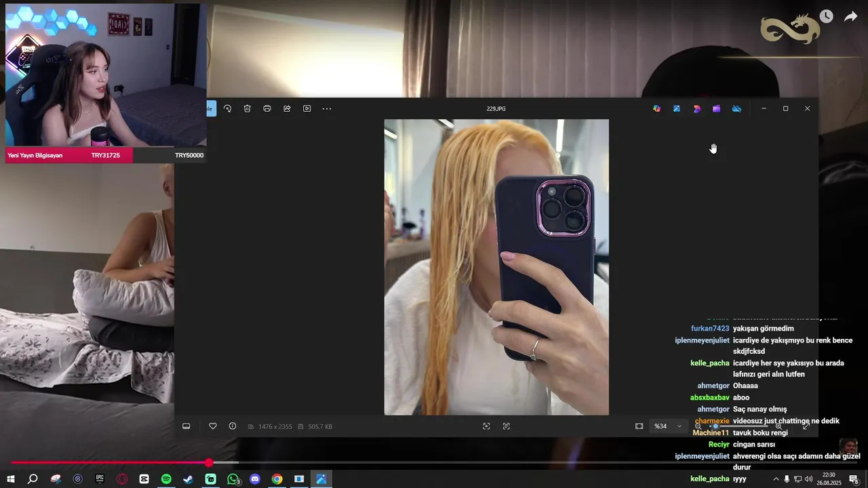
Task: Click chat username furkan7423
Action: (710, 329)
